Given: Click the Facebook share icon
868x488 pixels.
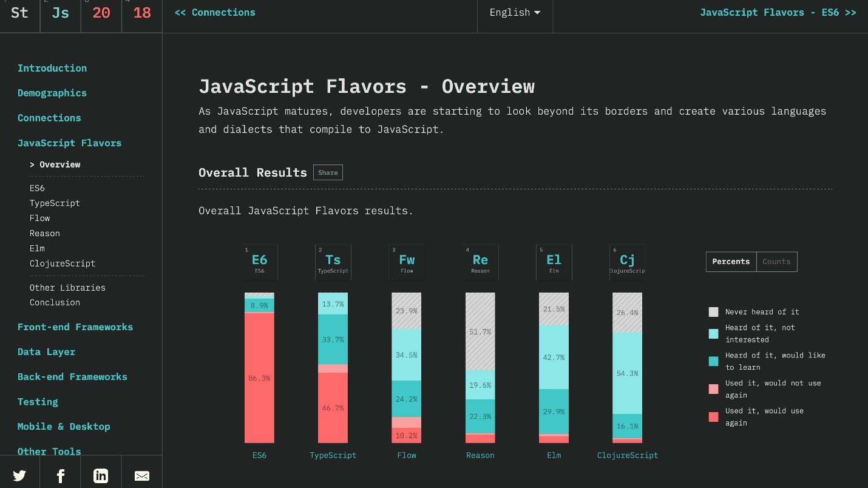Looking at the screenshot, I should click(x=61, y=476).
